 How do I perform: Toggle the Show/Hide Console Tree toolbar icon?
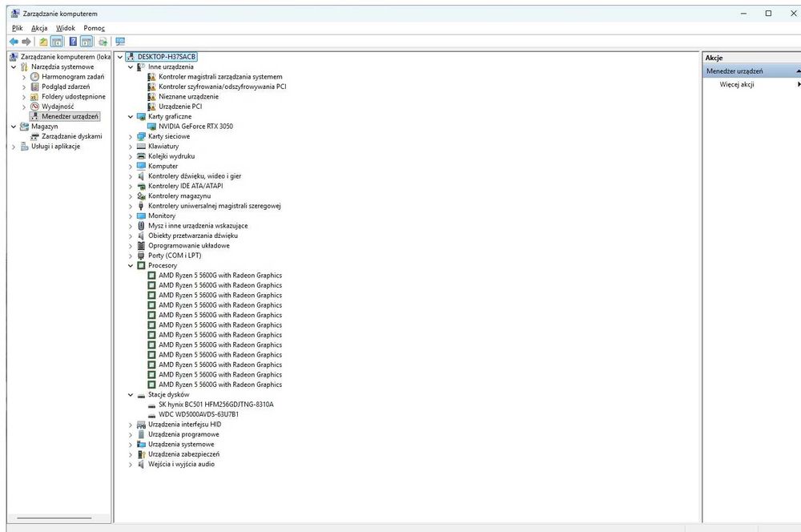point(57,42)
